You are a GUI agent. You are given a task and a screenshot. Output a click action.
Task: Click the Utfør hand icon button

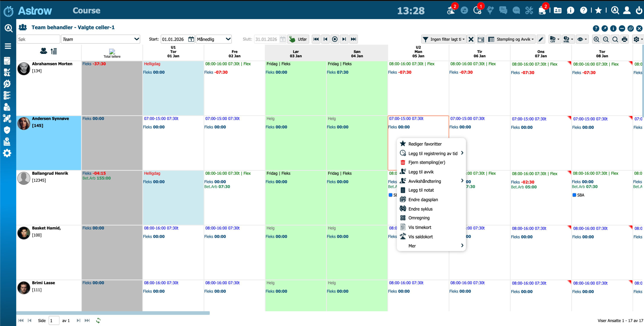pos(298,39)
